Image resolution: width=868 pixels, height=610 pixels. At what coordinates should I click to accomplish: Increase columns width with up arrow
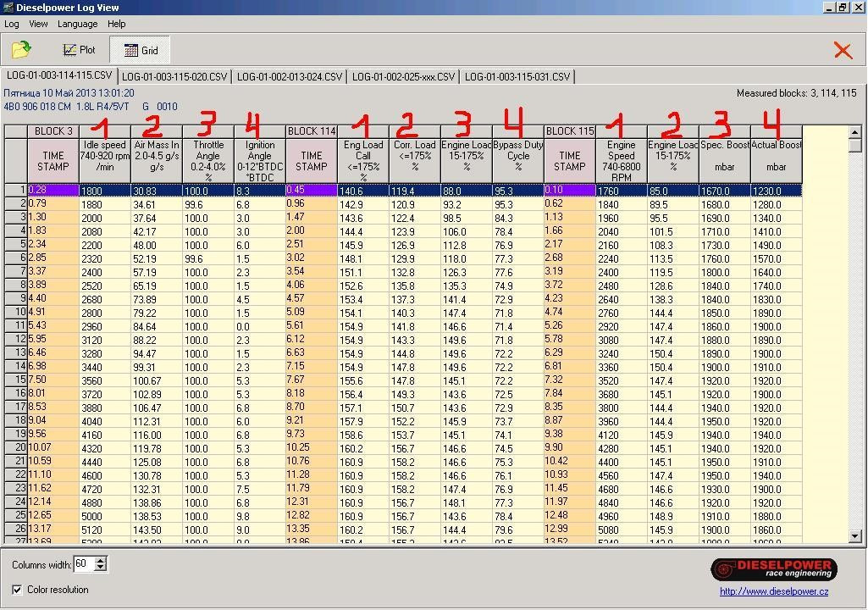coord(102,560)
